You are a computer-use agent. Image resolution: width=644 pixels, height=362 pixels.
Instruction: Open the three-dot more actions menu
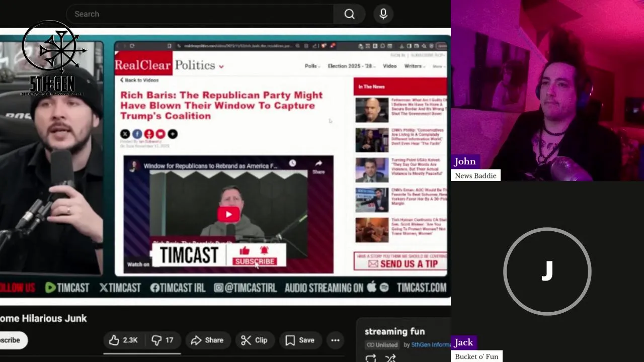(x=335, y=340)
